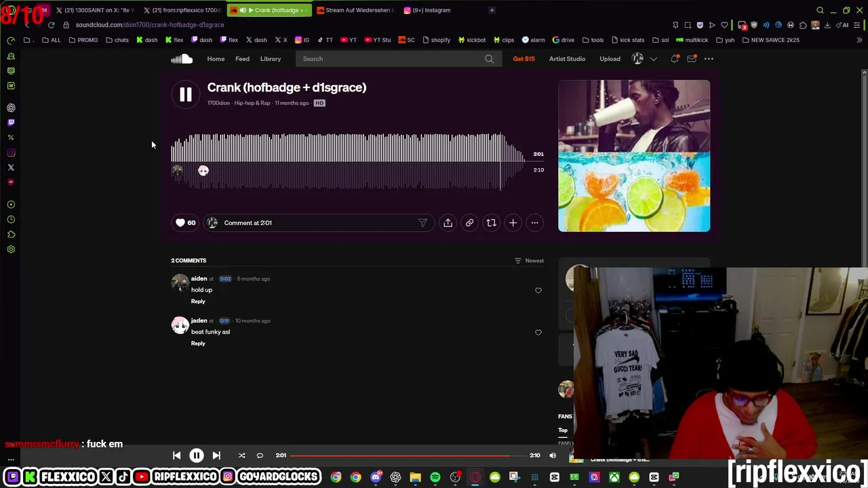This screenshot has width=868, height=488.
Task: Click the search magnifier icon in SoundCloud
Action: tap(489, 59)
